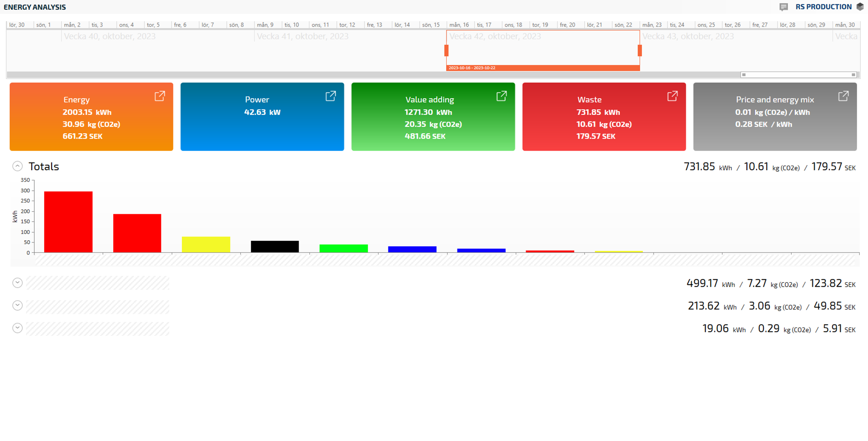Click the RS Production cube logo icon

tap(860, 7)
